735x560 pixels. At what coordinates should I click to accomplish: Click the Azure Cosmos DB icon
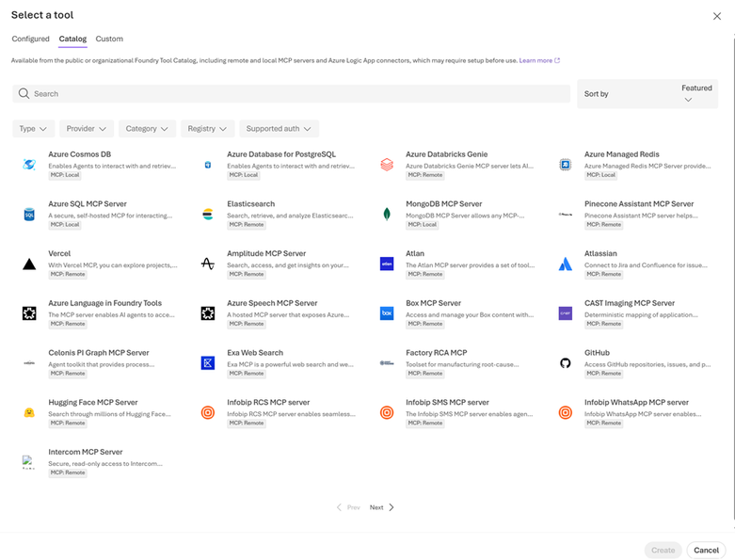[29, 165]
